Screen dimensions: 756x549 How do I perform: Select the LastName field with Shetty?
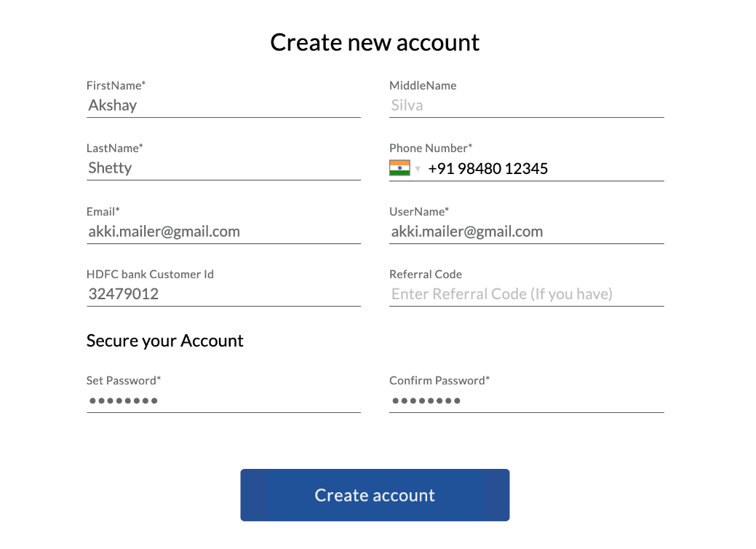tap(223, 168)
